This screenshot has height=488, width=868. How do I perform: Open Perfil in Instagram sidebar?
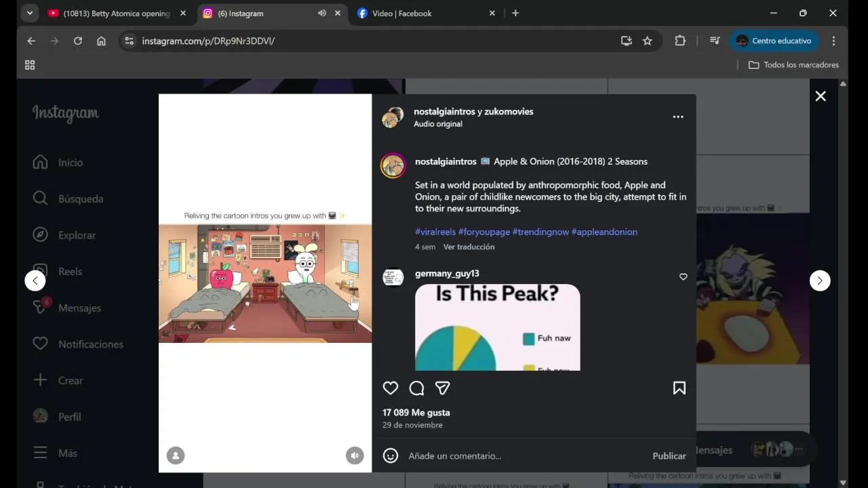pos(57,417)
